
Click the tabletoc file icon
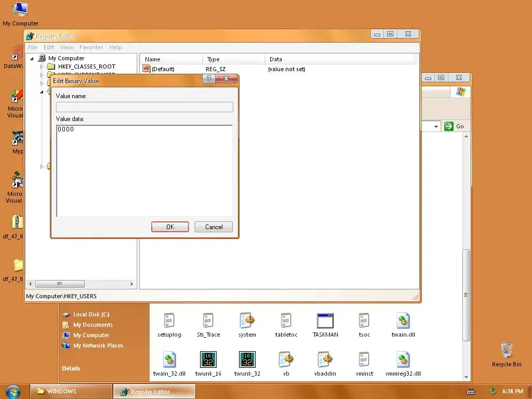point(286,321)
